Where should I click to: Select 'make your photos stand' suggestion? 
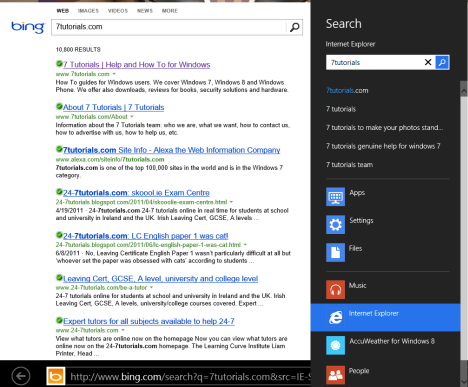[x=385, y=127]
